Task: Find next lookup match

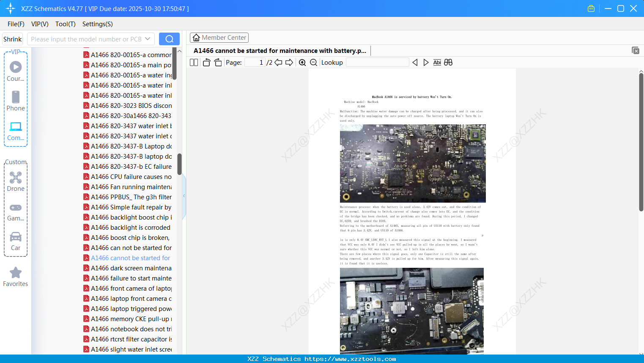Action: [x=426, y=63]
